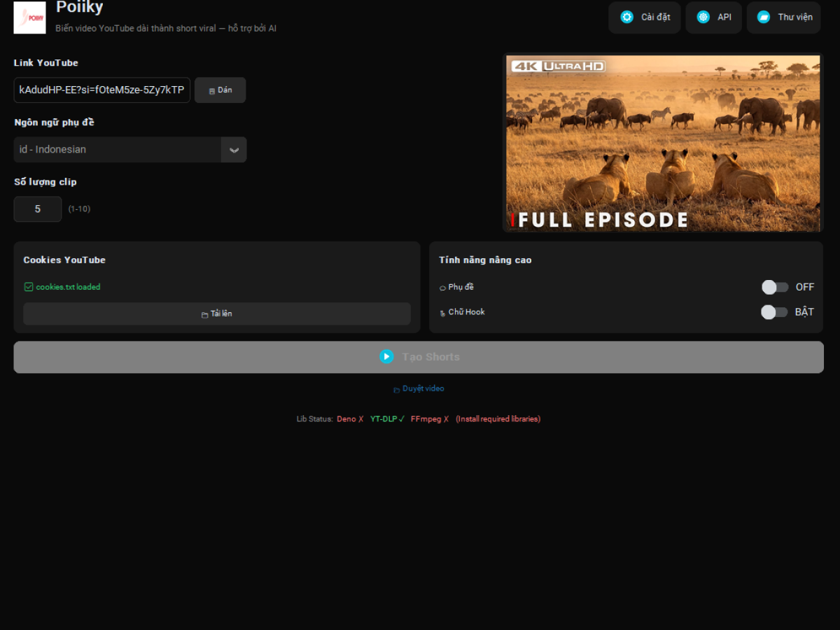Click the play icon on Tạo Shorts

coord(386,356)
